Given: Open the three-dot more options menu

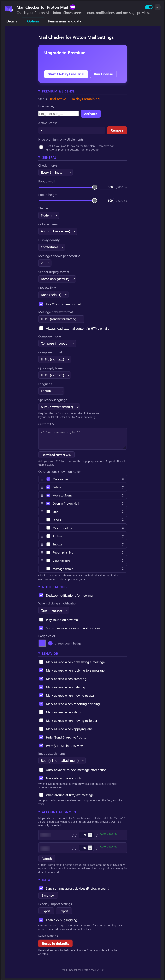Looking at the screenshot, I should 157,7.
